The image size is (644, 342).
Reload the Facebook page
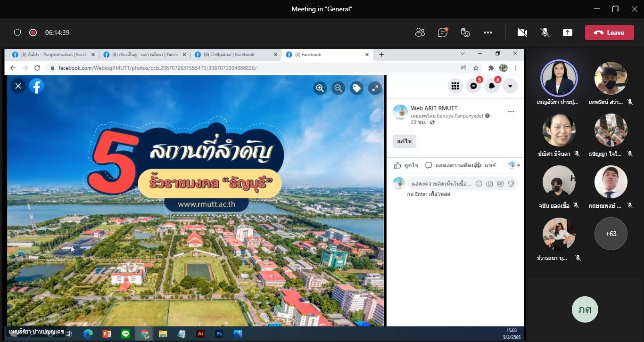click(37, 68)
